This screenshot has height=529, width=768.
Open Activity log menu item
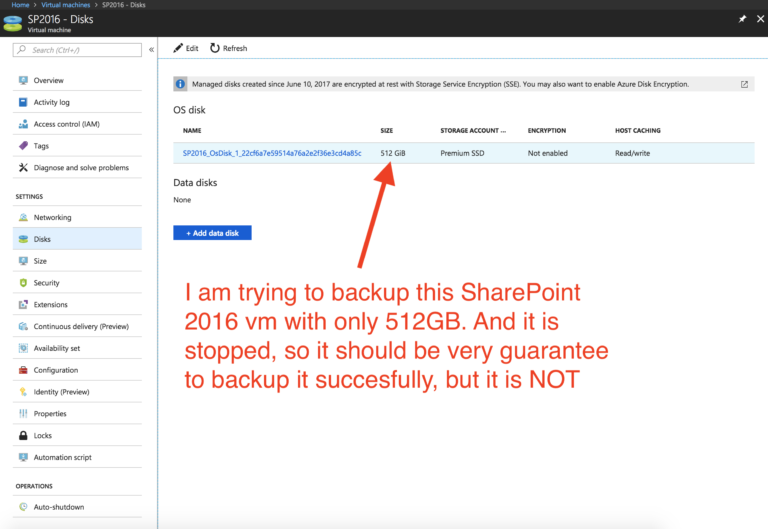(x=77, y=102)
